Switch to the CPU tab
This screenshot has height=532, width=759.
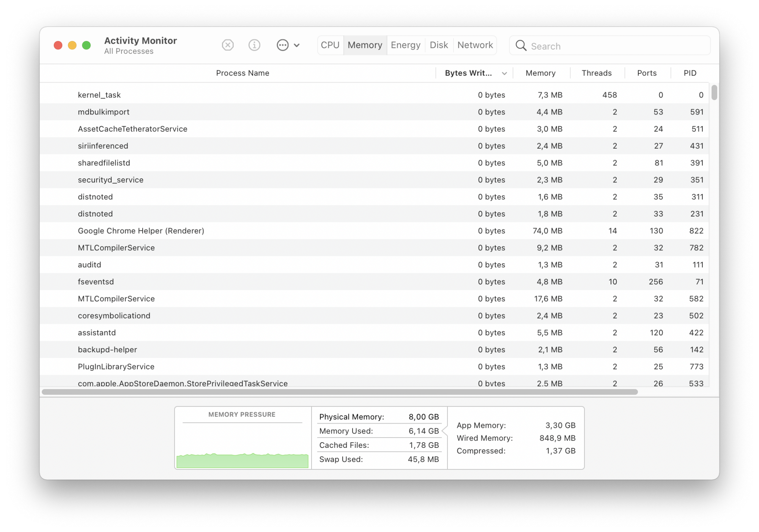330,45
